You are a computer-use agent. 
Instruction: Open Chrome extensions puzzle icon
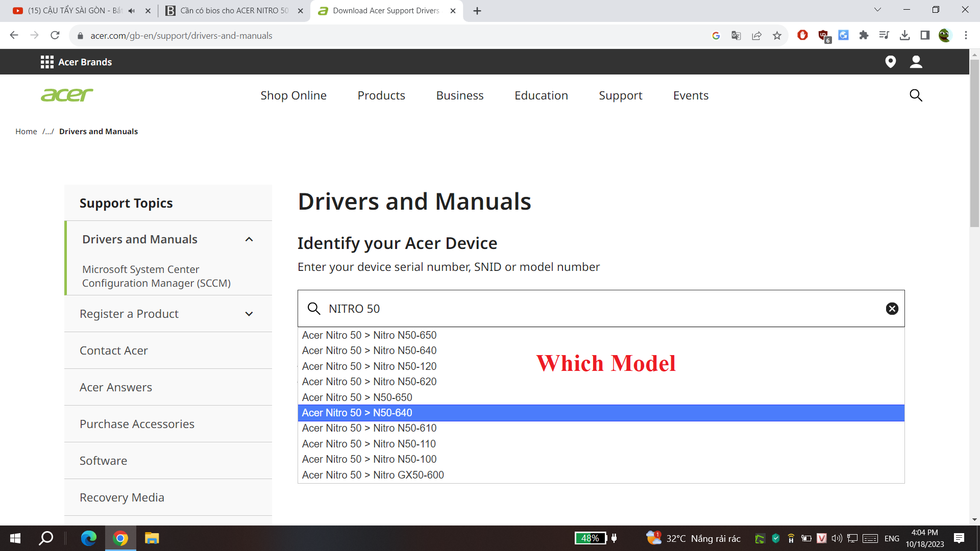(x=864, y=35)
